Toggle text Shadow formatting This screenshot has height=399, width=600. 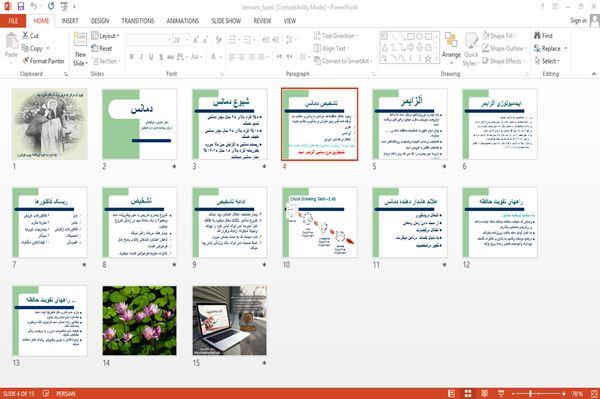(x=161, y=57)
